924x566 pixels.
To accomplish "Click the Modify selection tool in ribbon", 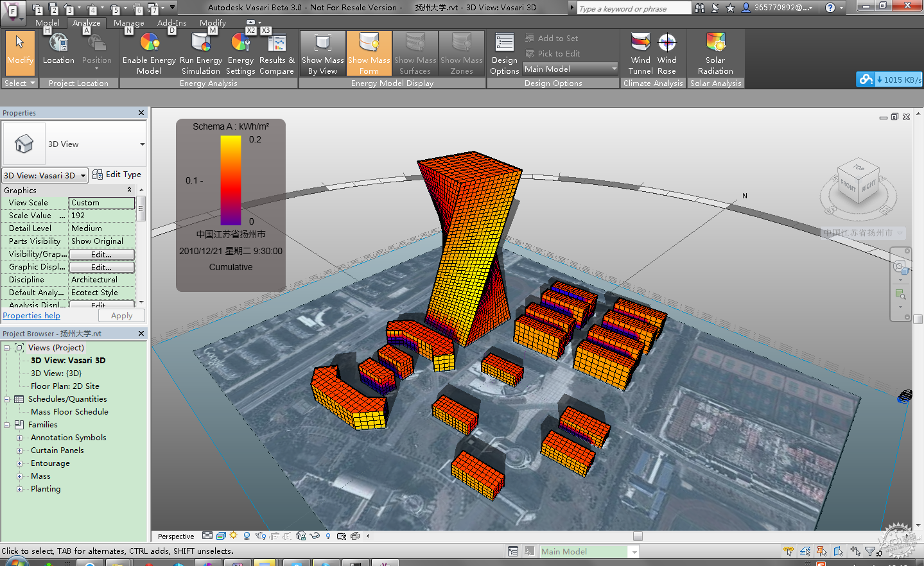I will (19, 53).
